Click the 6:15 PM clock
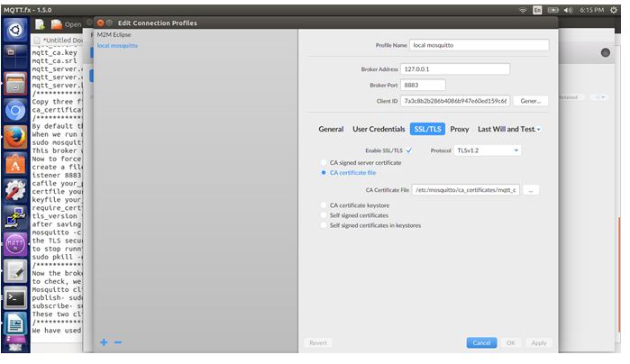 point(591,10)
